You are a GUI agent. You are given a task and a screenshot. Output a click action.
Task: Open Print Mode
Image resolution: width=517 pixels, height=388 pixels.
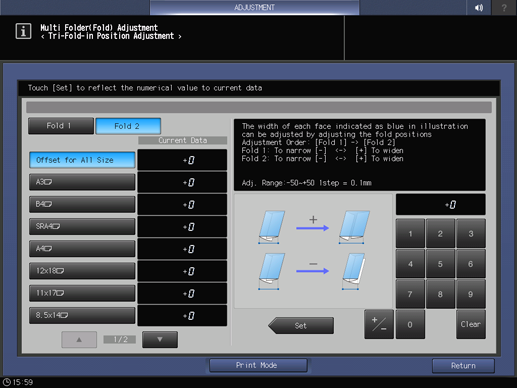[258, 365]
